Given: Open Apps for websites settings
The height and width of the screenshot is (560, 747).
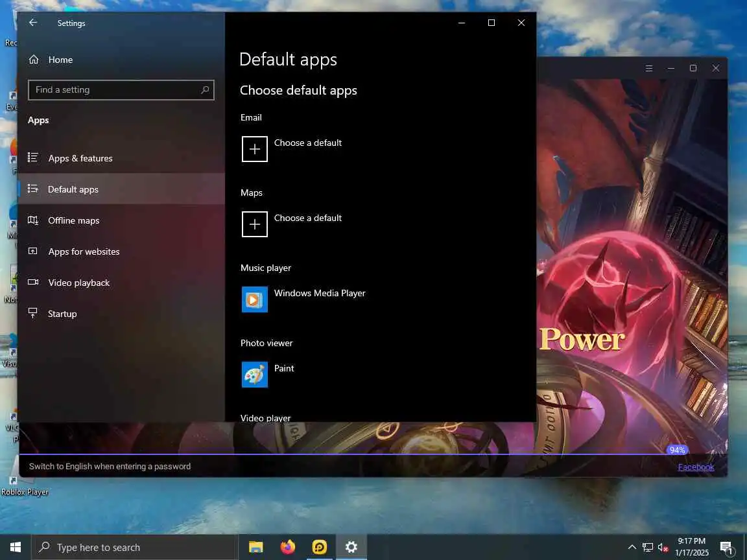Looking at the screenshot, I should click(x=121, y=251).
